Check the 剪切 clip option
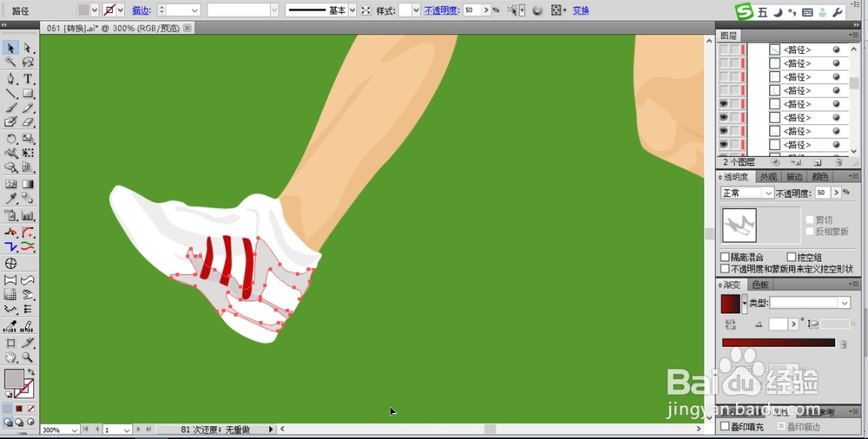The height and width of the screenshot is (439, 868). [x=810, y=219]
